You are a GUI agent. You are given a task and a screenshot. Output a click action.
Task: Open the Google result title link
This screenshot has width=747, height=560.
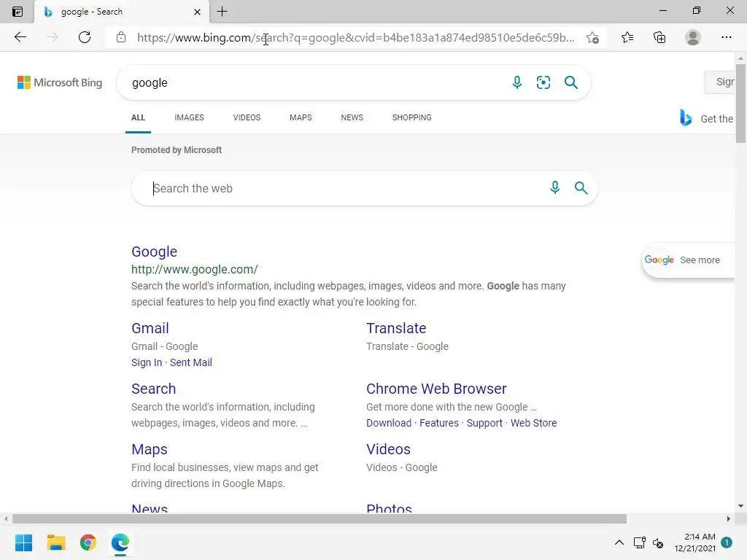pyautogui.click(x=155, y=252)
